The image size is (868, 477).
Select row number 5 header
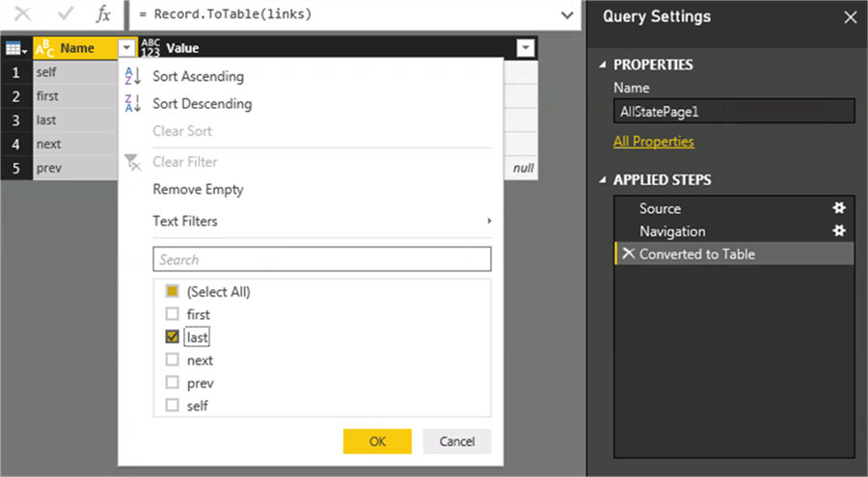tap(16, 168)
